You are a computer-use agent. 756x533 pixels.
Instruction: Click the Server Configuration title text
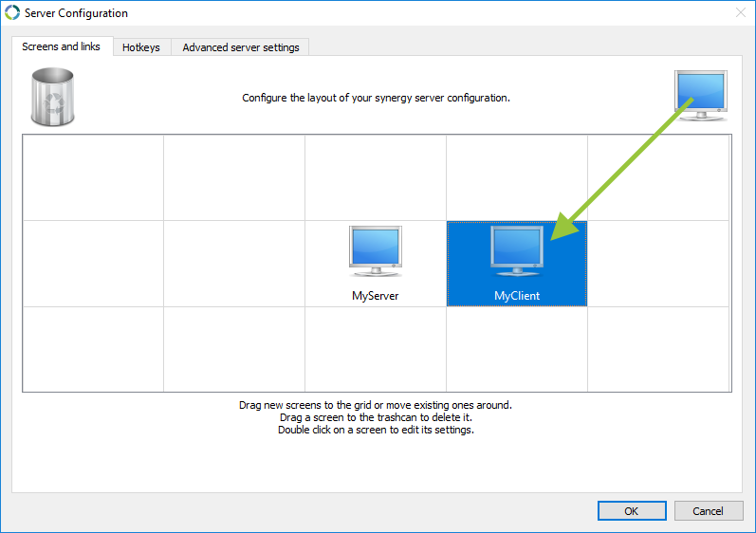tap(76, 13)
